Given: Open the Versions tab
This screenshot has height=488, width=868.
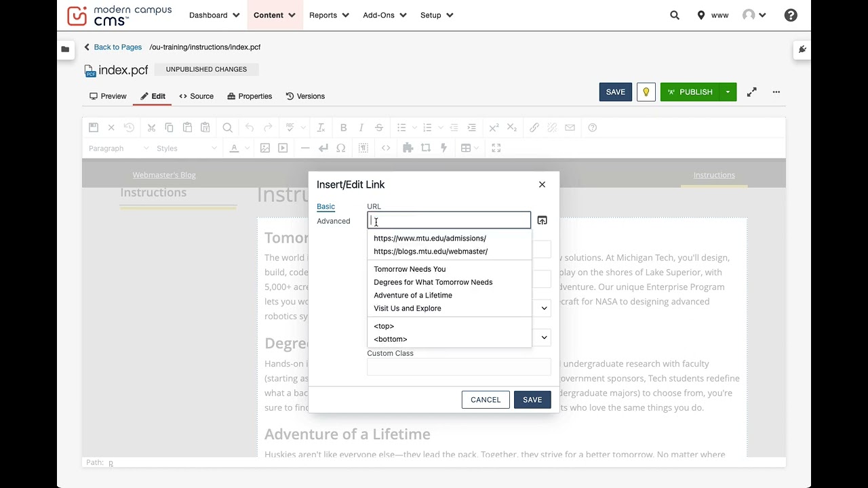Looking at the screenshot, I should pyautogui.click(x=305, y=96).
